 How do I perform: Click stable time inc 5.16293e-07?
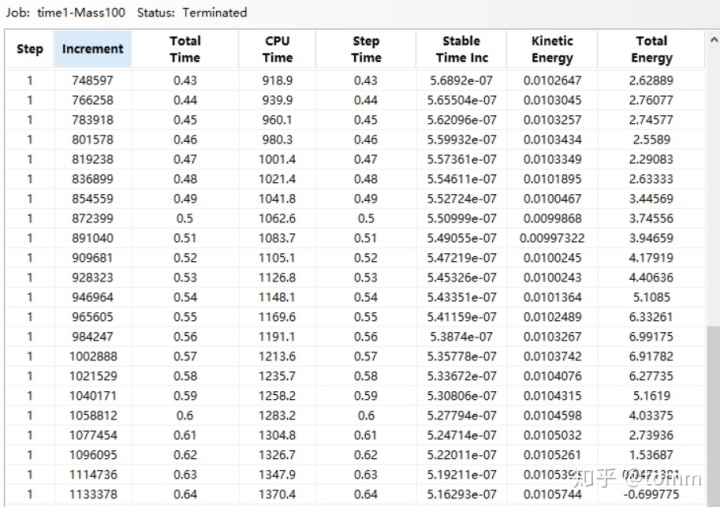[x=461, y=495]
